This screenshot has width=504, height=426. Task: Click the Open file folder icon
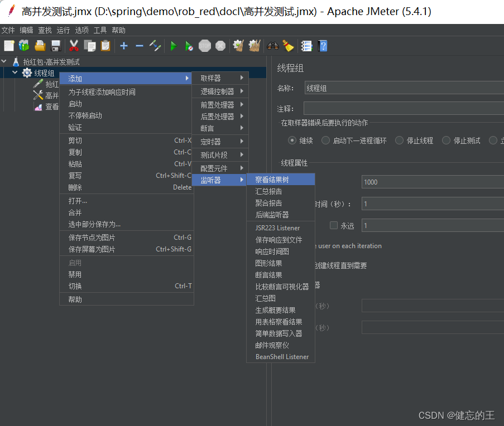40,46
